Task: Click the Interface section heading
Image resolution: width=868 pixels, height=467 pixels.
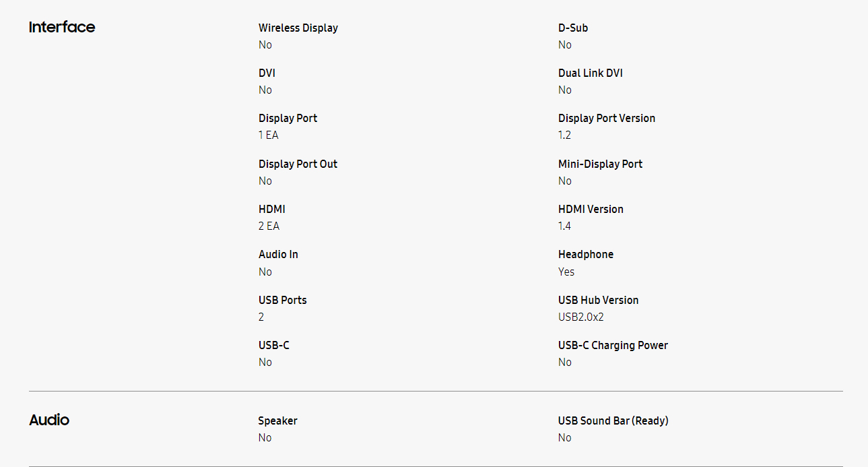Action: click(62, 27)
